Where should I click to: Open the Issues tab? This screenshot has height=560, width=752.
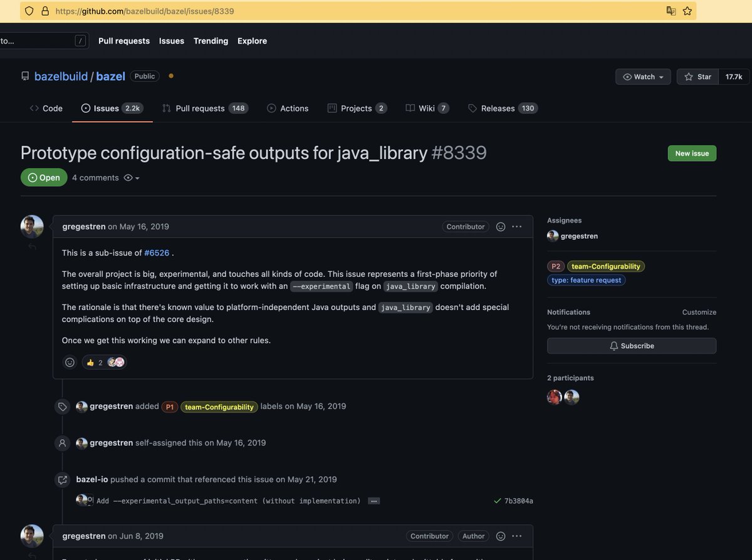(112, 108)
